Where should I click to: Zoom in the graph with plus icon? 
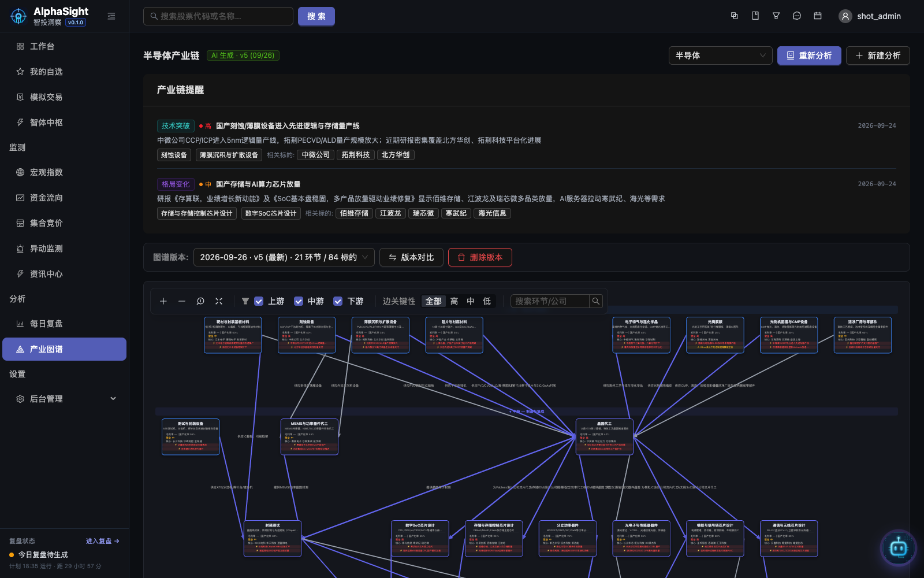click(x=163, y=301)
